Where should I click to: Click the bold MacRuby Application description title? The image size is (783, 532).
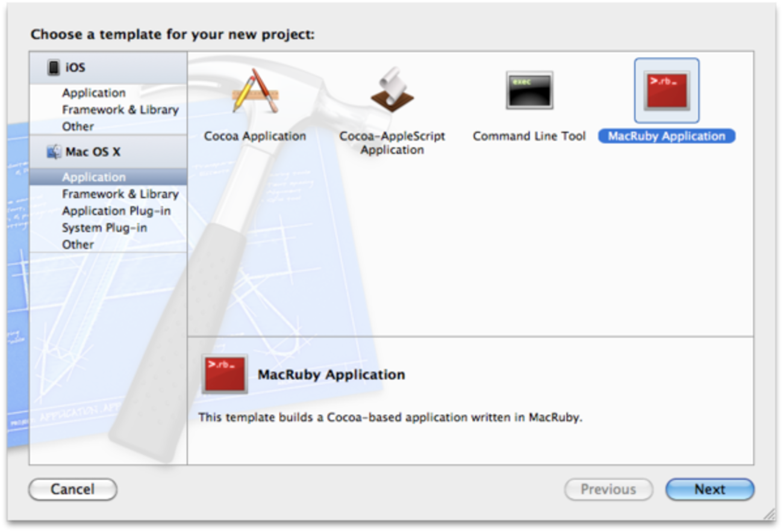(331, 374)
